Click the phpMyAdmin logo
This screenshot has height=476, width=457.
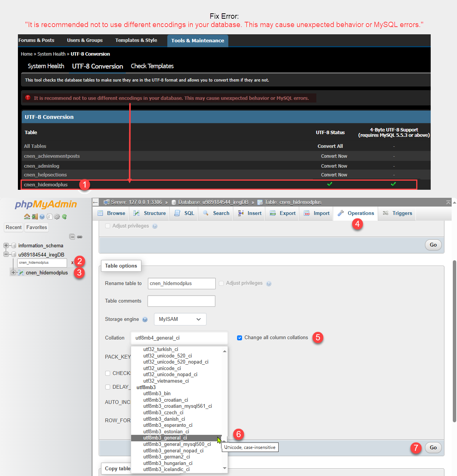[46, 204]
